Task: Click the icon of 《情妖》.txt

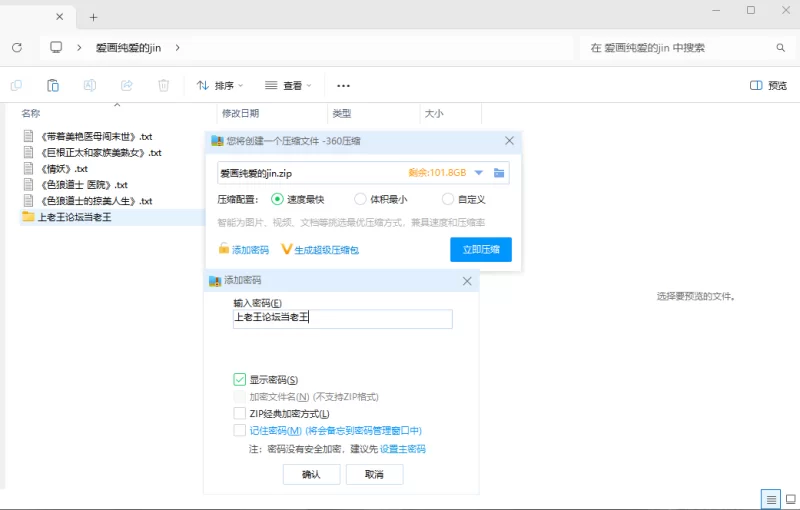Action: [29, 168]
